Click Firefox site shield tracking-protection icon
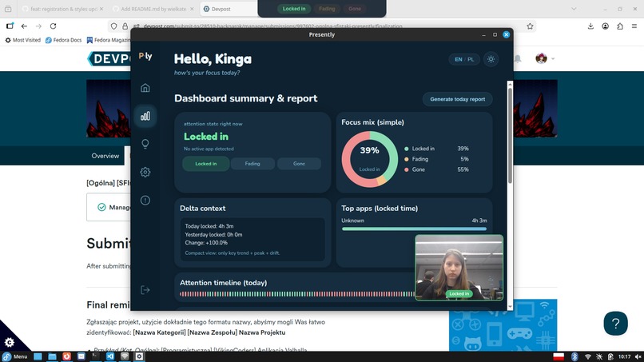The image size is (644, 362). coord(113,26)
